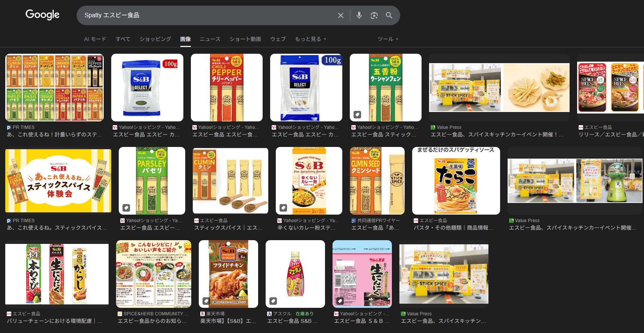Open the ショート動画 tab
644x333 pixels.
245,39
